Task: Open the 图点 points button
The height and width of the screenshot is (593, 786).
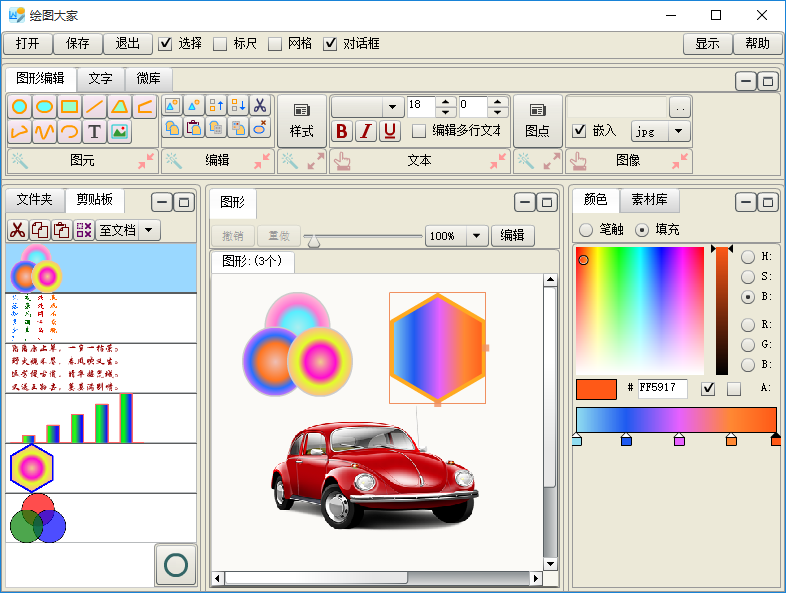Action: click(x=537, y=121)
